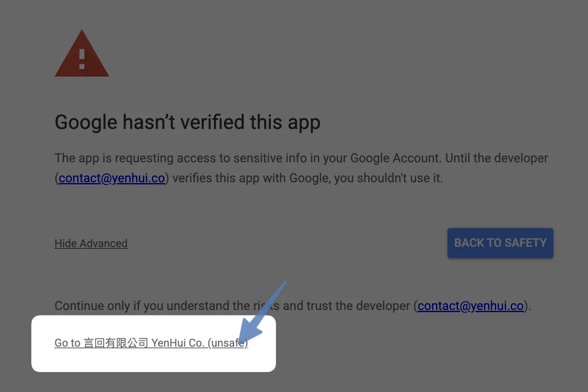This screenshot has height=392, width=588.
Task: Click the 'Google hasn't verified this app' heading
Action: tap(188, 122)
